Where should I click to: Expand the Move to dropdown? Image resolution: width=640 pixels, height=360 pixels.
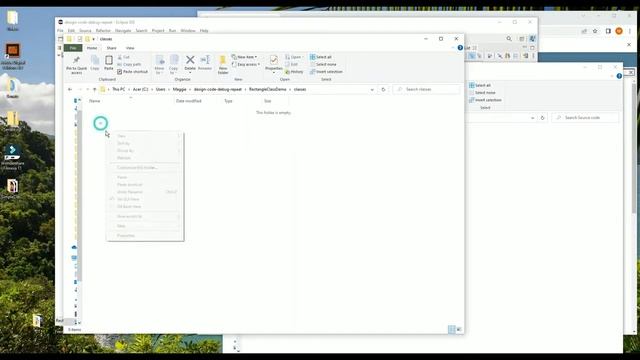point(159,64)
